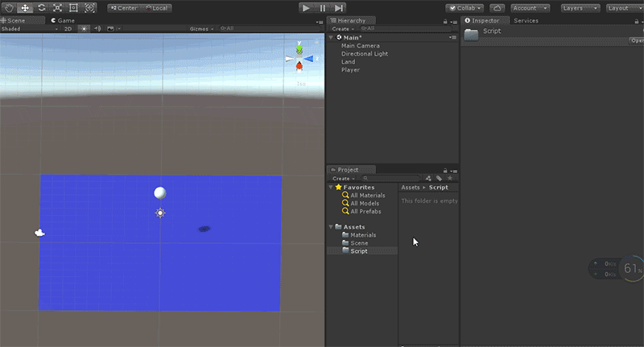The height and width of the screenshot is (347, 644).
Task: Select Land in Hierarchy
Action: point(348,62)
